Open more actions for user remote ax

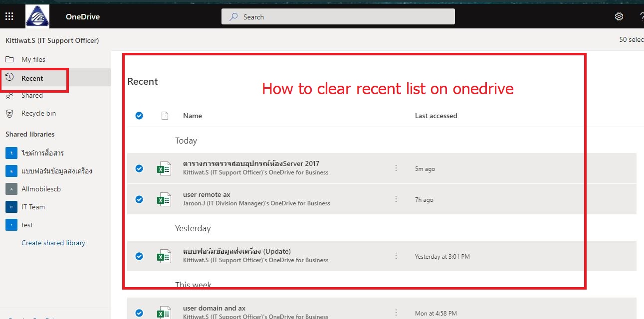click(x=396, y=199)
